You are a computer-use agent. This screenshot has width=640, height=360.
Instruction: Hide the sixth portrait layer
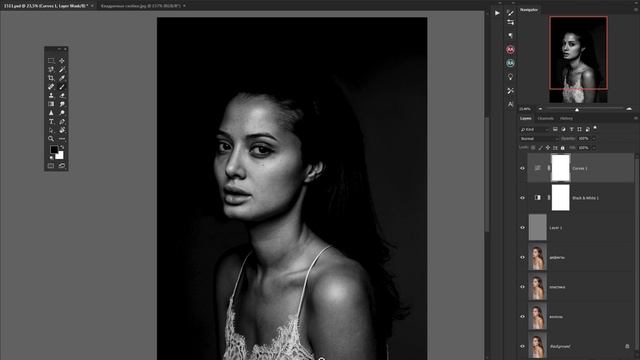[x=522, y=316]
